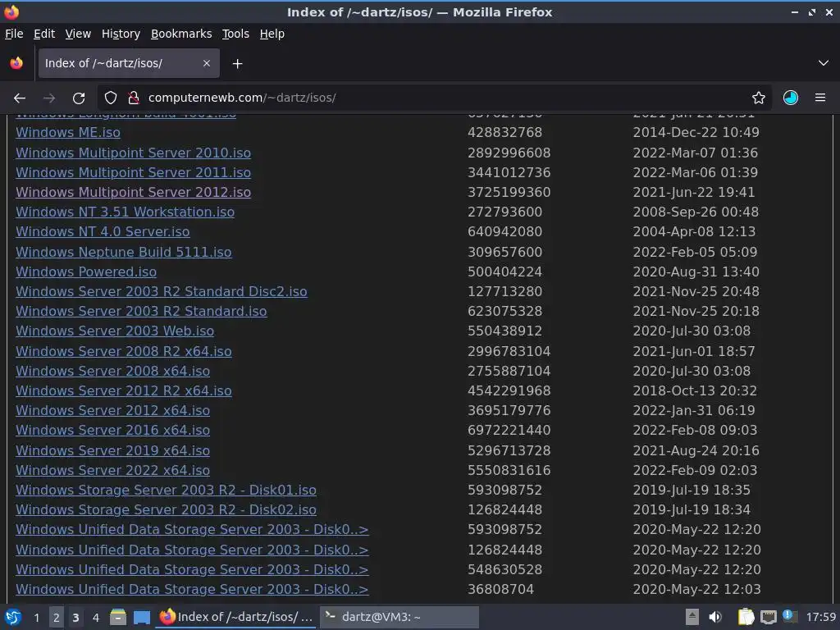This screenshot has height=630, width=840.
Task: Open Unified Data Storage Server link sized 548630528
Action: point(192,569)
